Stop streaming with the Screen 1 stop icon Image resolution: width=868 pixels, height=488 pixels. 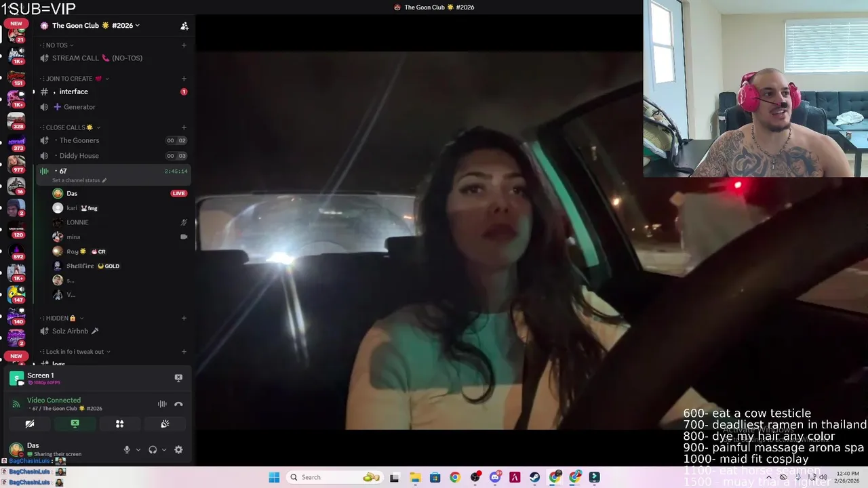178,378
